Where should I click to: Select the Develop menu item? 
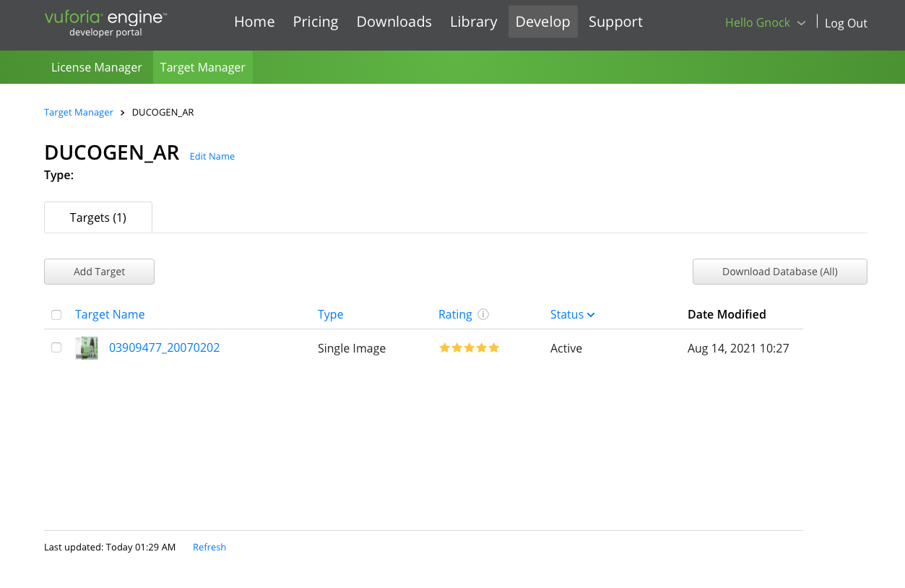[x=543, y=22]
